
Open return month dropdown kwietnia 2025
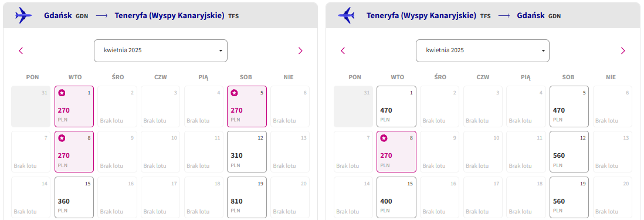[483, 51]
